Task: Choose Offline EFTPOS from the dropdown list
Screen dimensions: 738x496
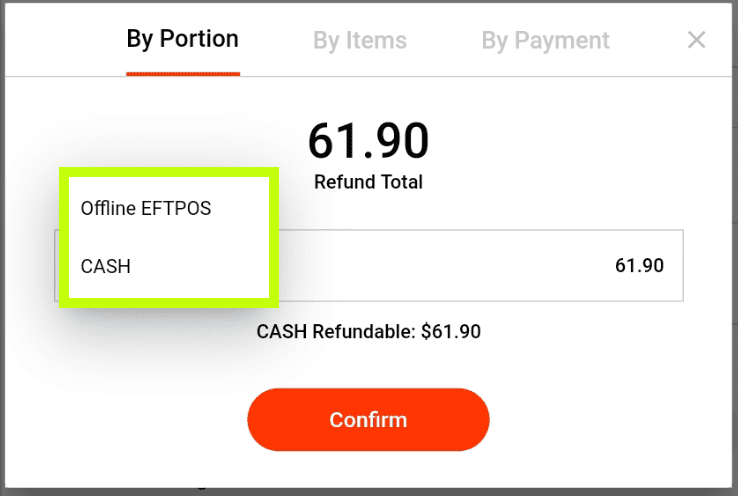Action: pos(146,208)
